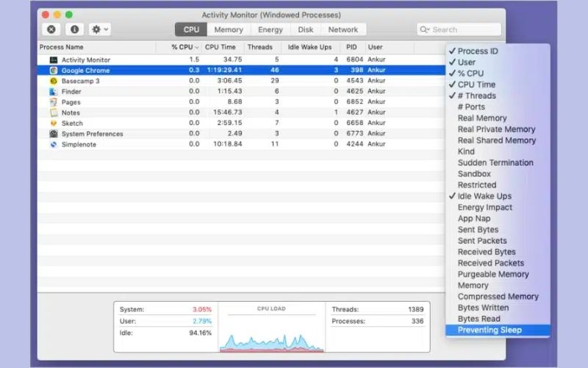This screenshot has width=588, height=368.
Task: Click the Google Chrome app icon
Action: [x=54, y=70]
